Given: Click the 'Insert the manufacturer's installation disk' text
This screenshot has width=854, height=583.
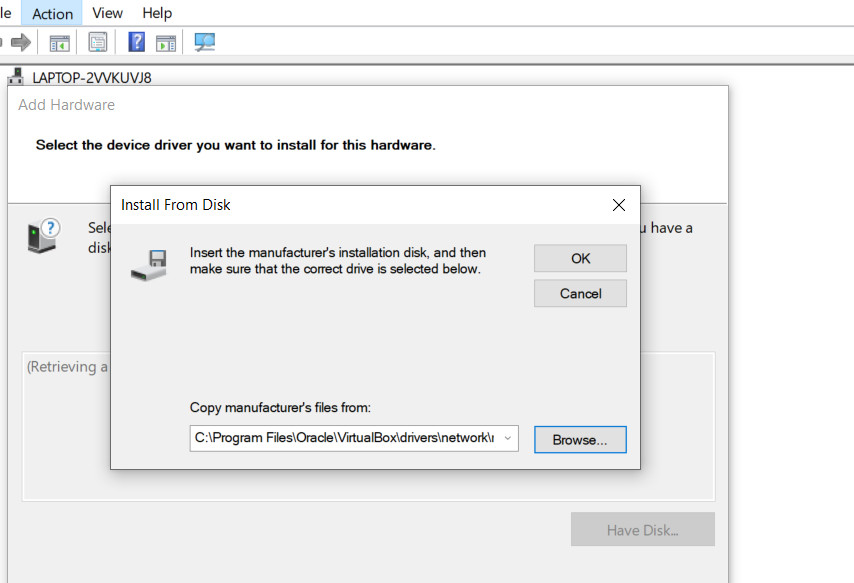Looking at the screenshot, I should pyautogui.click(x=338, y=260).
